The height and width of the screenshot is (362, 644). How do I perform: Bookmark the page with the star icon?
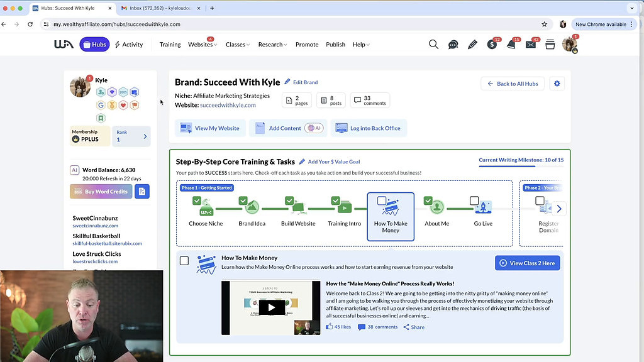pyautogui.click(x=544, y=25)
